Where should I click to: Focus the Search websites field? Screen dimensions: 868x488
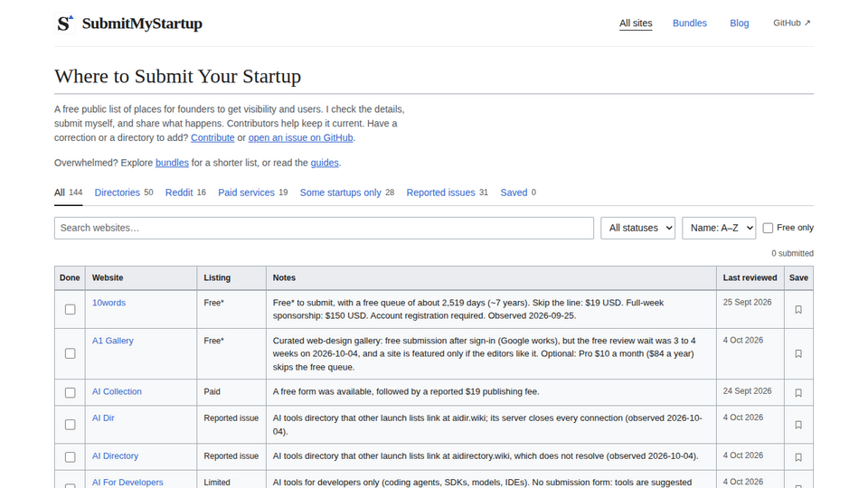tap(324, 228)
